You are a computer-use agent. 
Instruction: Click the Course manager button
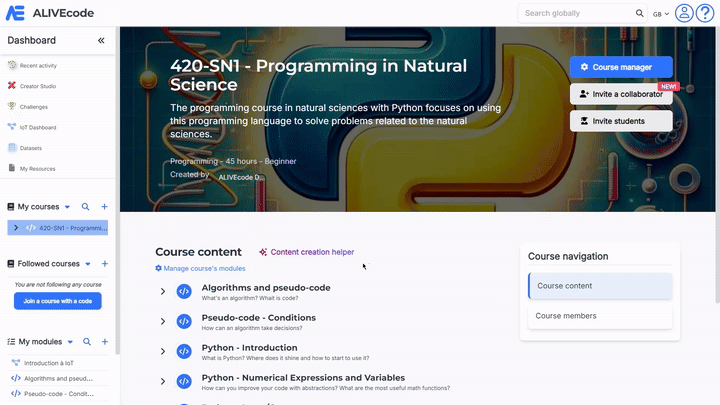click(x=621, y=67)
